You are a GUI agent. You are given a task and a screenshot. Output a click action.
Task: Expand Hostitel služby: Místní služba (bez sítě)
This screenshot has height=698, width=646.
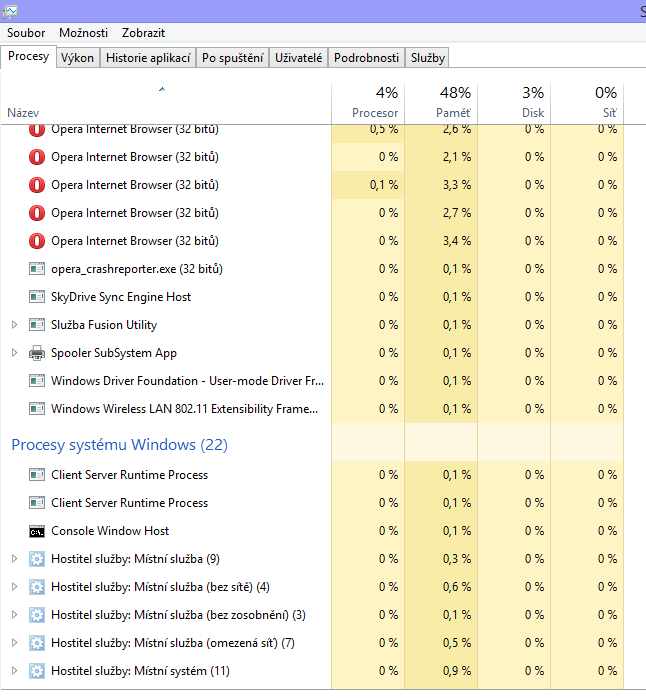pos(14,587)
